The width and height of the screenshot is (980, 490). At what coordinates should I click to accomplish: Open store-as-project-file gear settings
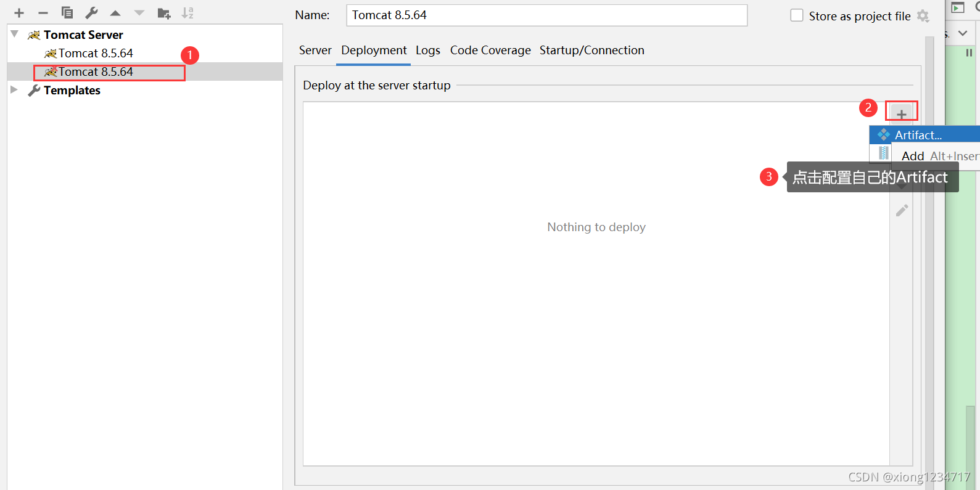923,16
